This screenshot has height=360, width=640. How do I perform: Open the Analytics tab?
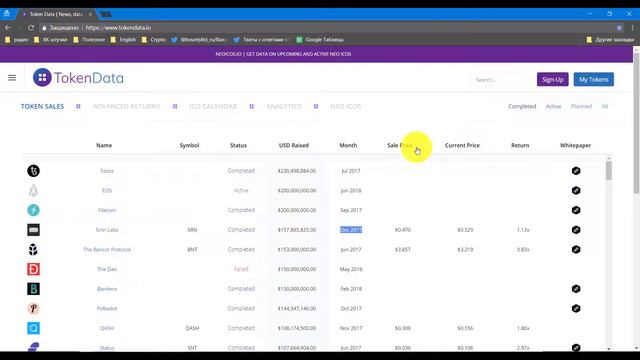[x=284, y=106]
